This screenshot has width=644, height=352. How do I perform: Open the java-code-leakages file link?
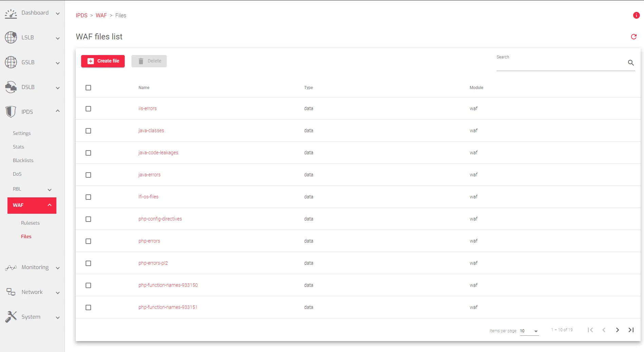coord(158,153)
